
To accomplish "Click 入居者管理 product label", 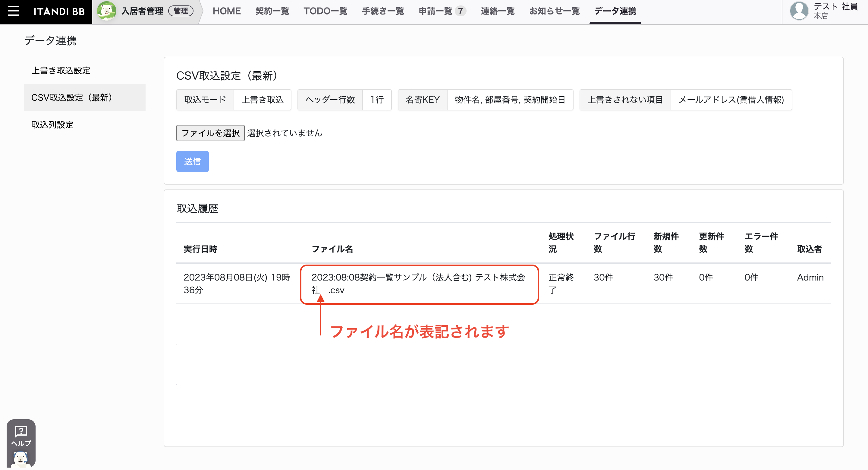I will (142, 11).
